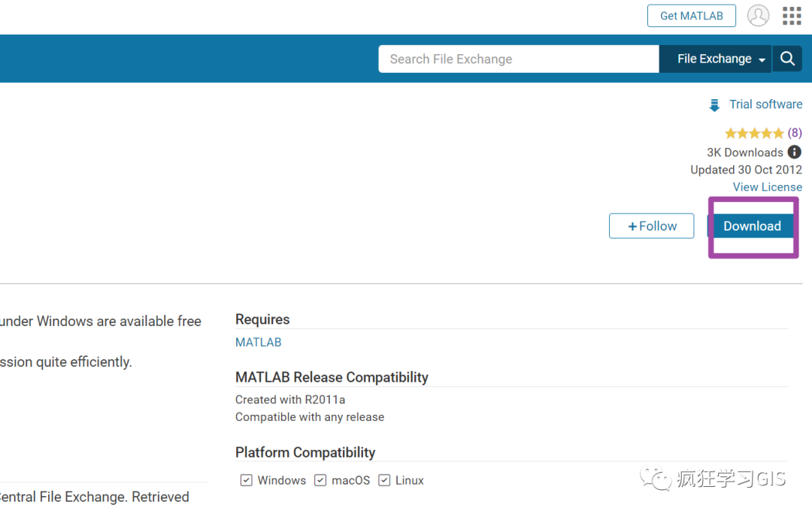Click the five-star rating
Screen dimensions: 812x514
754,134
